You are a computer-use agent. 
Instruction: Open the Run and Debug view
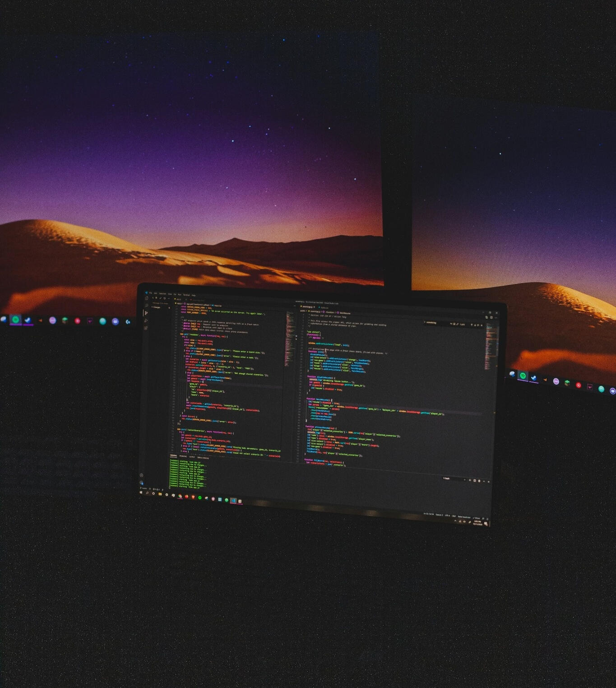146,321
